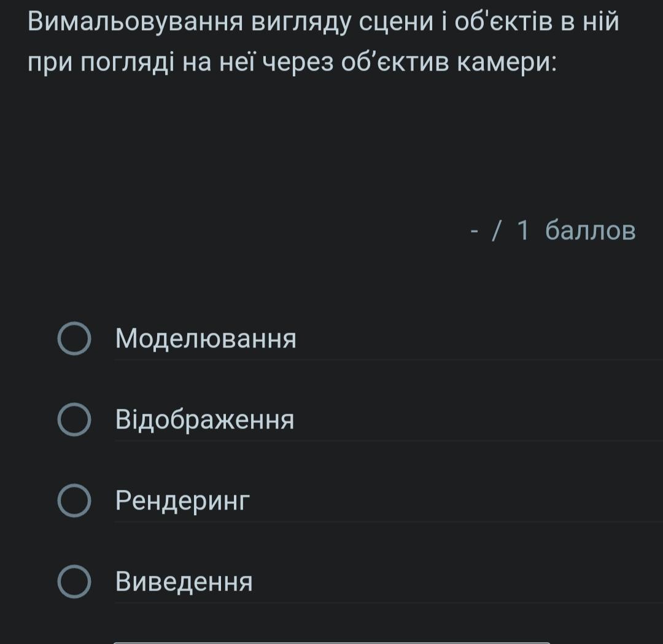The width and height of the screenshot is (663, 644).
Task: Click the divider line under Відображення
Action: [x=388, y=441]
